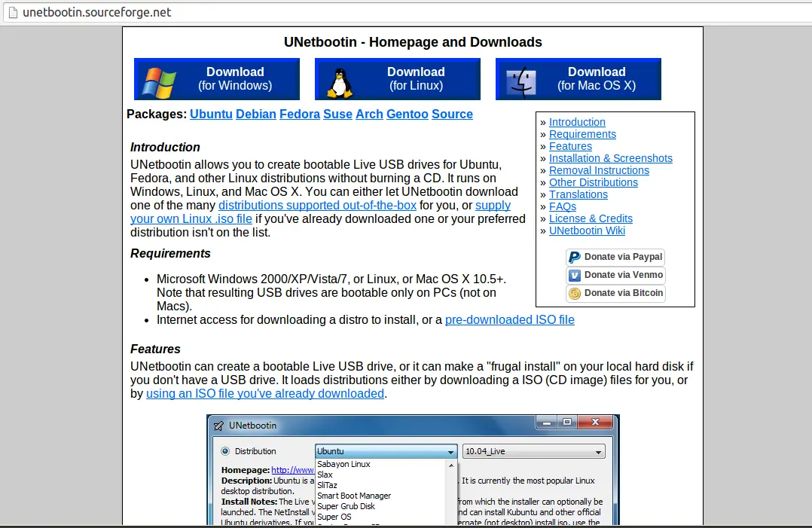Close the UNetbootin screenshot window

(596, 423)
